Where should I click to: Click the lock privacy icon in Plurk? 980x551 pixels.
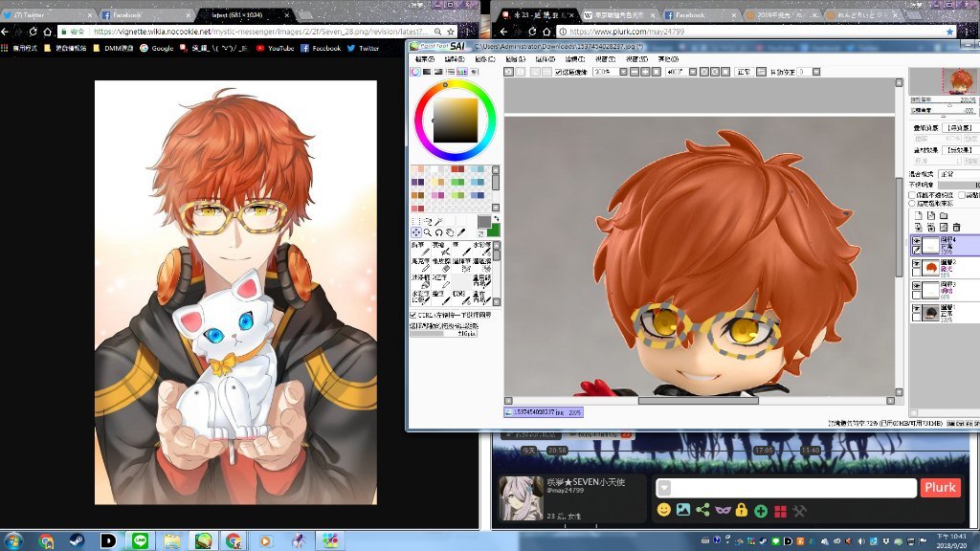click(742, 510)
